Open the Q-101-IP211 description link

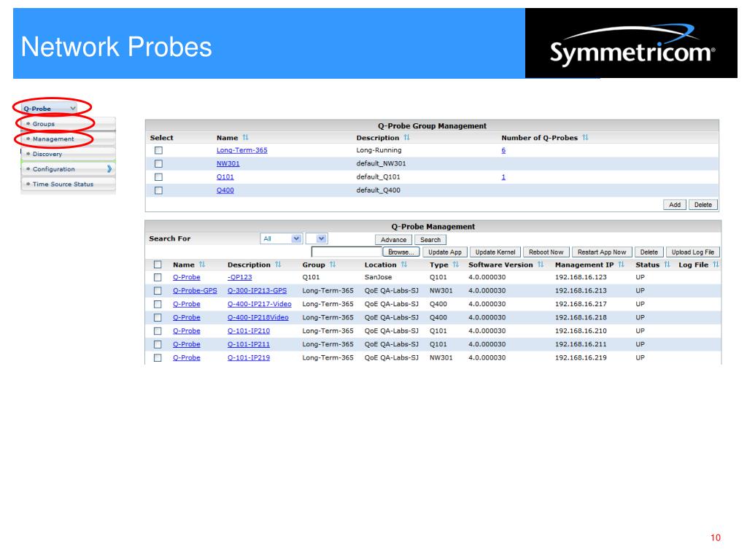click(x=249, y=344)
